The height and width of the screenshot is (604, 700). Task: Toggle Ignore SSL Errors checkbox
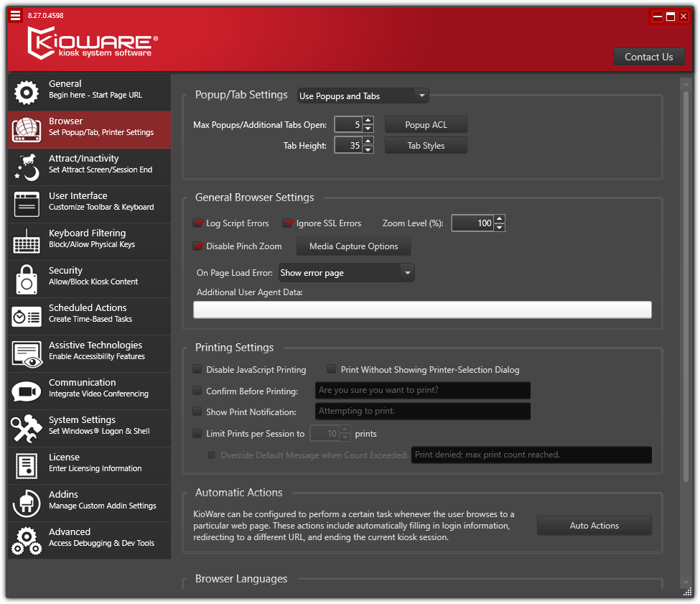tap(287, 223)
